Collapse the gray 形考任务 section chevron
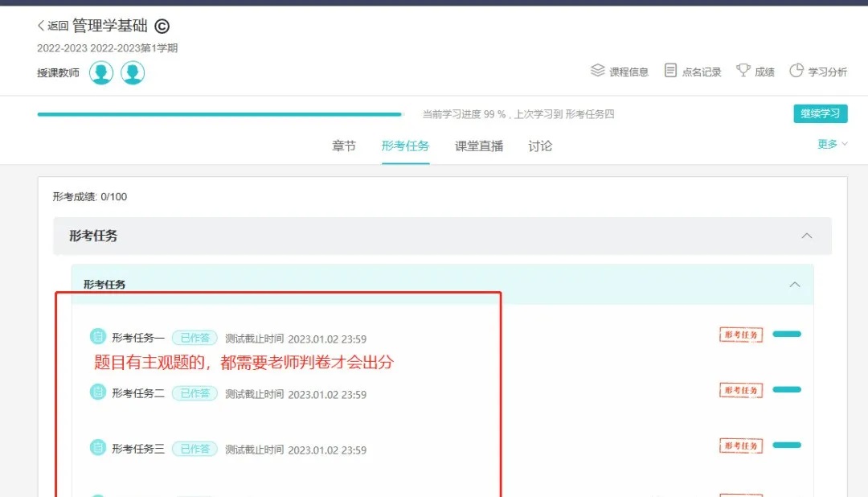868x497 pixels. coord(807,236)
